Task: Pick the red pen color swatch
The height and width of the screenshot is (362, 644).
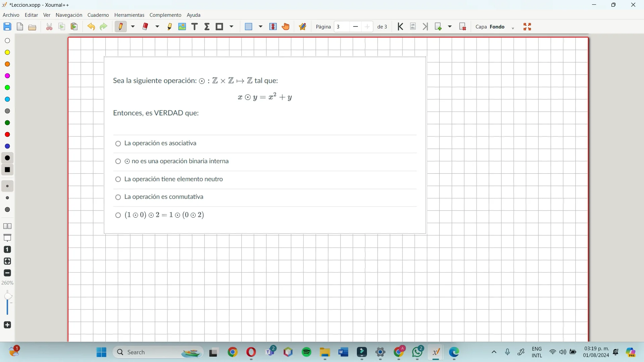Action: click(7, 134)
